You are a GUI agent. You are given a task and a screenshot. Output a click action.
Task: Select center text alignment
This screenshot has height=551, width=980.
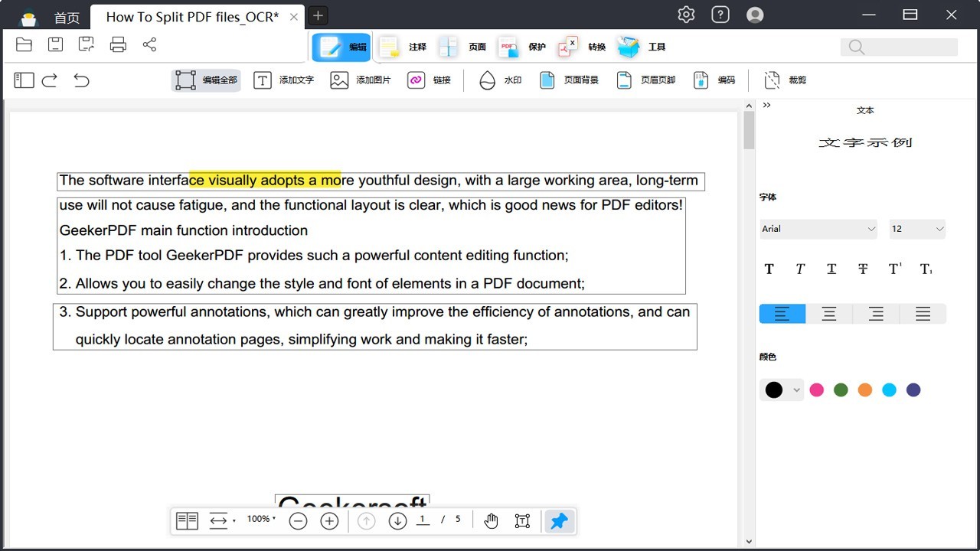click(829, 314)
